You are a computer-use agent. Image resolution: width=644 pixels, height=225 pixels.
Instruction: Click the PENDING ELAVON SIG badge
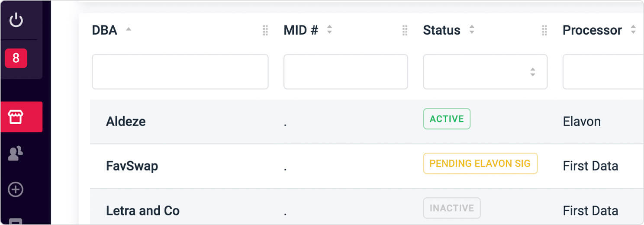pos(480,164)
